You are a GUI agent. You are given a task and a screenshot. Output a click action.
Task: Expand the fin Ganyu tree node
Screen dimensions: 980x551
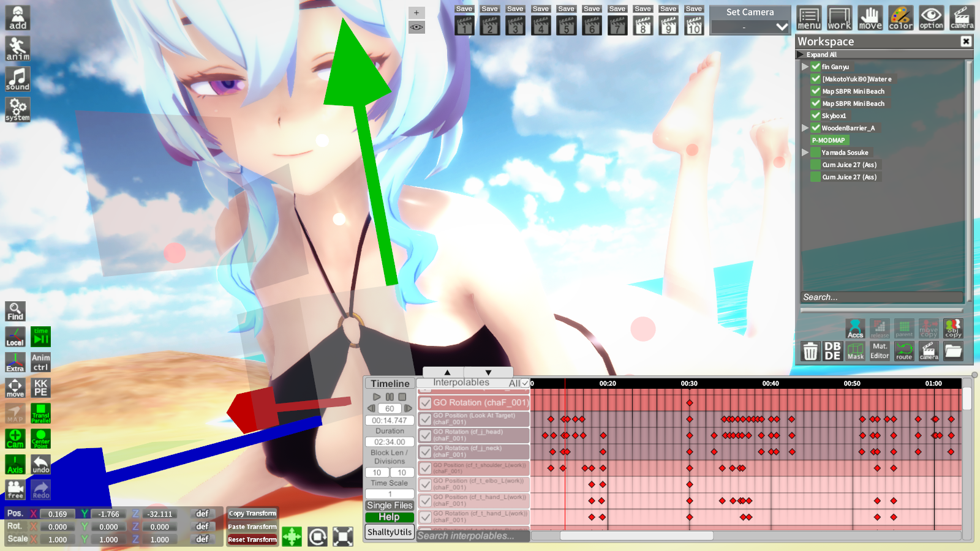[x=805, y=67]
